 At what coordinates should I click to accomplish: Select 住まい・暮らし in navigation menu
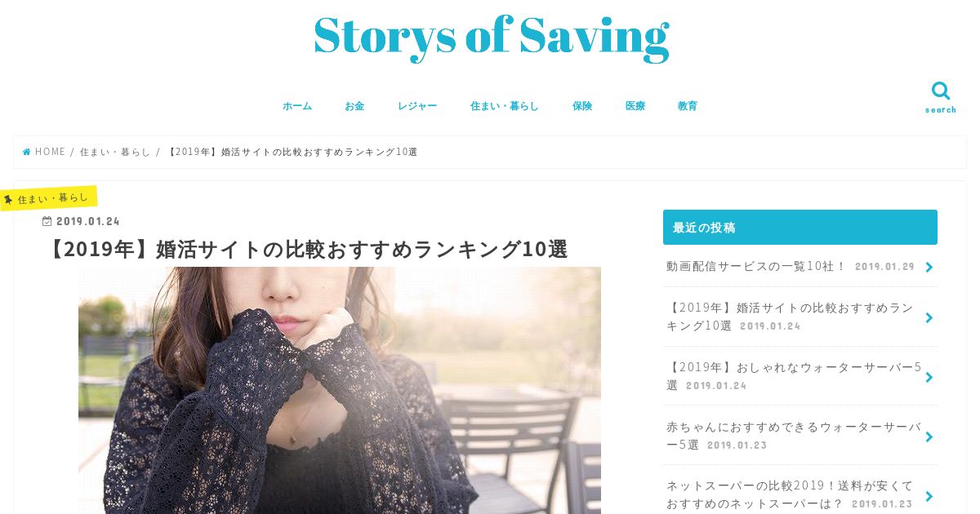[505, 106]
